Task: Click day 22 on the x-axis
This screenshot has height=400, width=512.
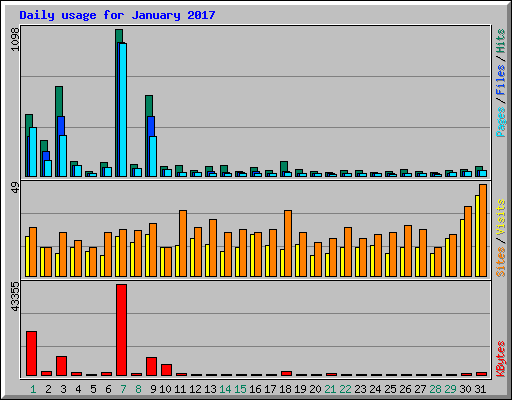Action: point(345,389)
